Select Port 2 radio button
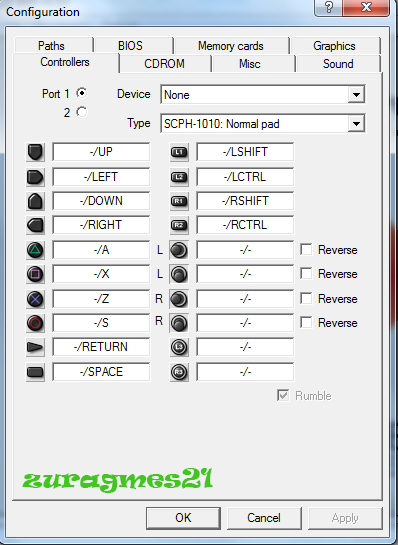The width and height of the screenshot is (398, 545). click(x=82, y=112)
